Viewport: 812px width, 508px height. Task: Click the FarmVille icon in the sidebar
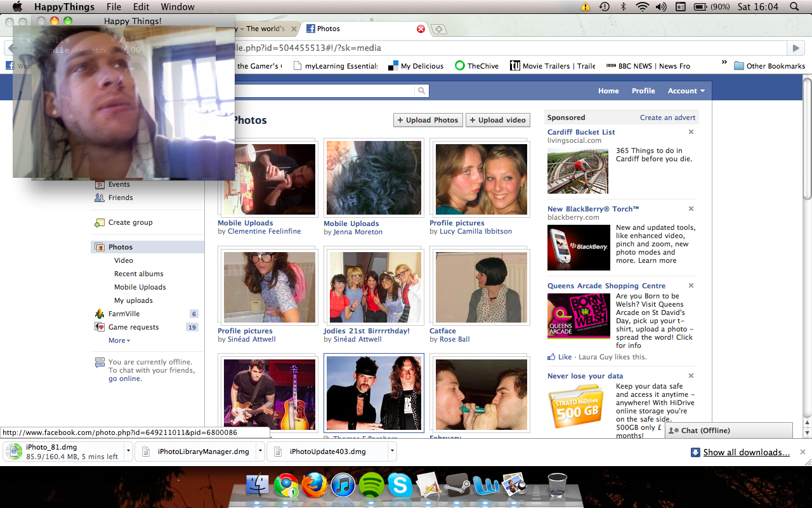[100, 314]
